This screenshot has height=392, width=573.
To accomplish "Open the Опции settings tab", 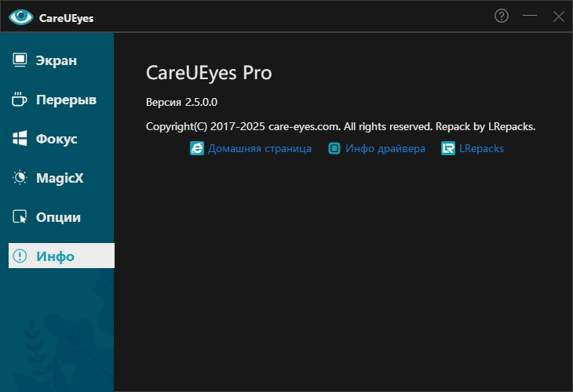I will 58,217.
